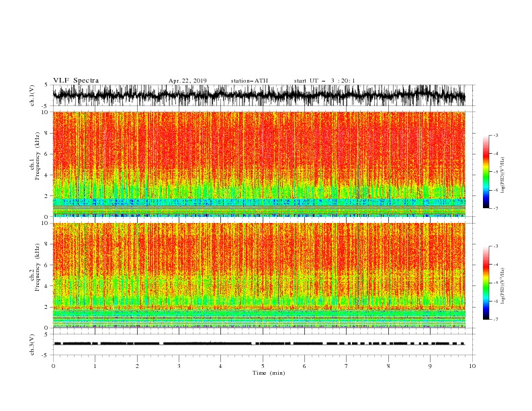Click the ch.1 spectrogram color scale bar
532x411 pixels.
tap(486, 172)
